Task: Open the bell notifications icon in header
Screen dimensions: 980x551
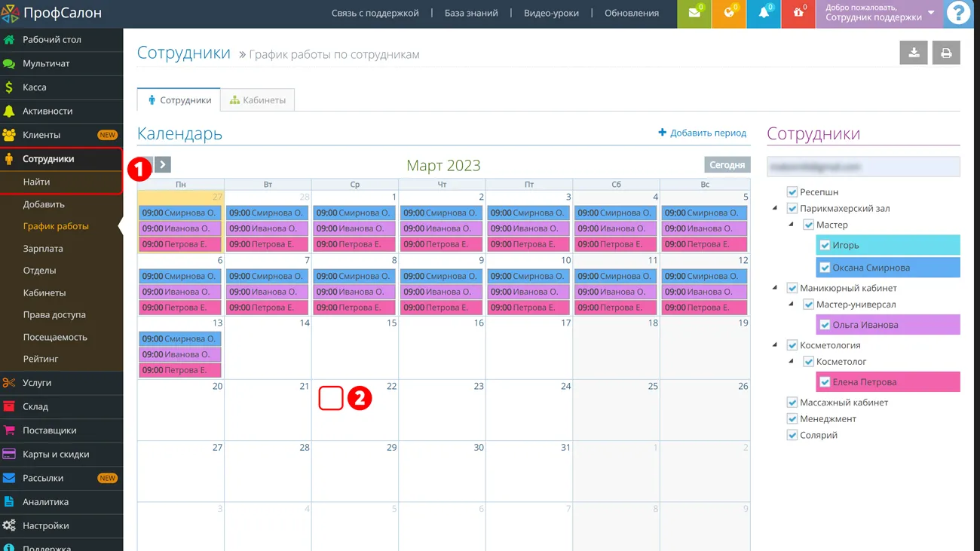Action: [x=763, y=14]
